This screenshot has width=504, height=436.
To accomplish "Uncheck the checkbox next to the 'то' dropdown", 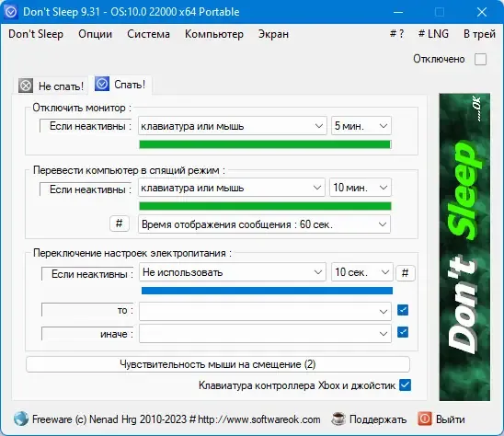I will pos(403,310).
